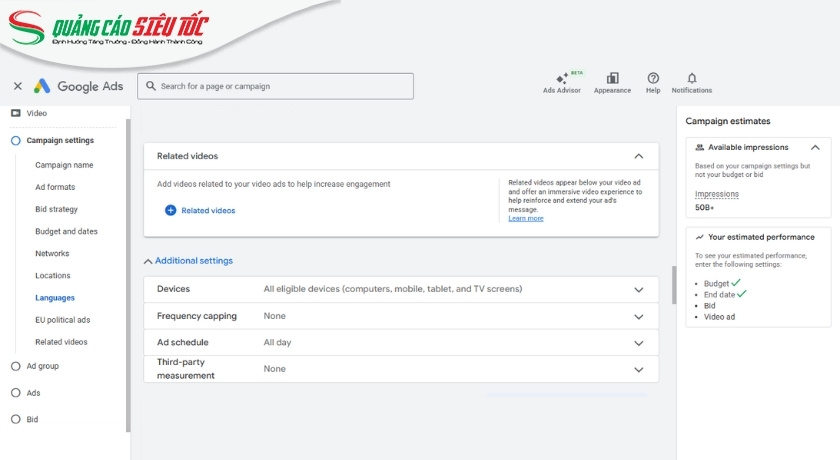Click the Ads Advisor sparkle icon
Image resolution: width=840 pixels, height=460 pixels.
[x=561, y=79]
